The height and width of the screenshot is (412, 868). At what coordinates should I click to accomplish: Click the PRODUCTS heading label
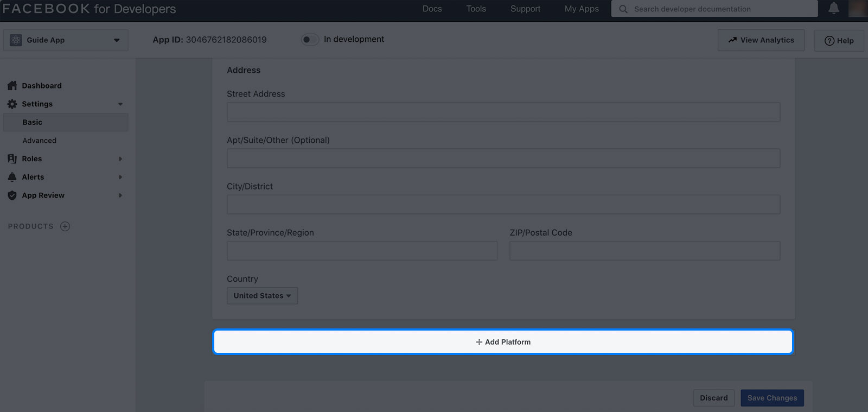[31, 226]
